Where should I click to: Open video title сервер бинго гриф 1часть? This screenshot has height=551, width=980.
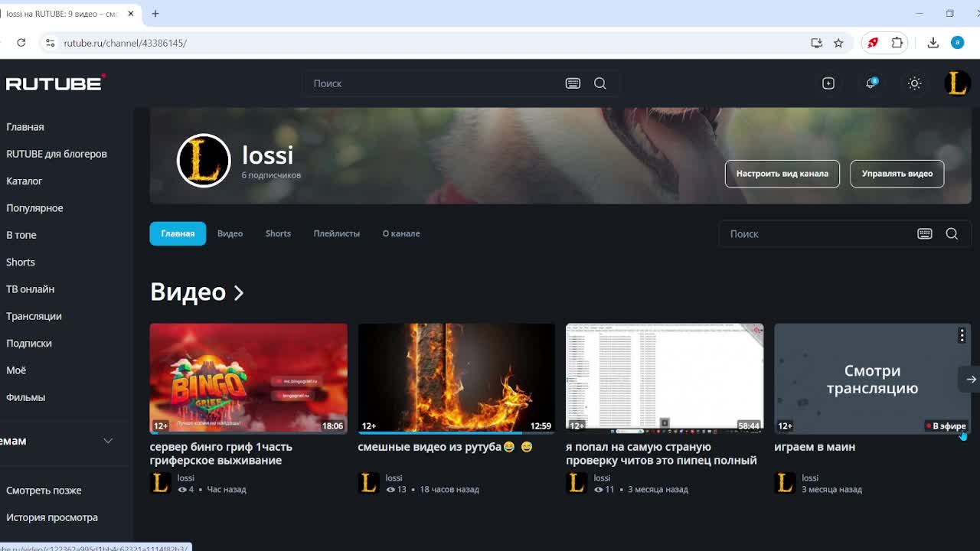click(221, 454)
